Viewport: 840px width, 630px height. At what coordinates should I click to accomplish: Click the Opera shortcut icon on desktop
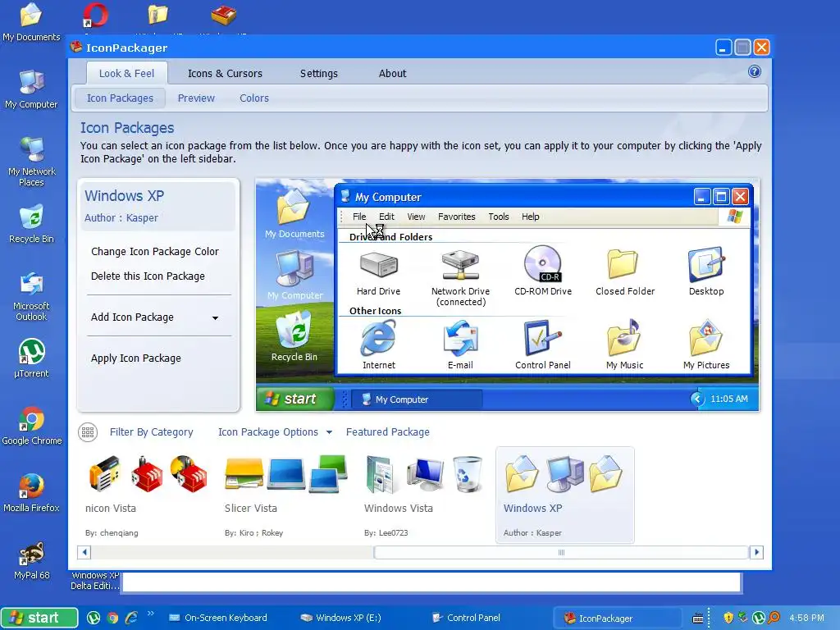(x=95, y=16)
